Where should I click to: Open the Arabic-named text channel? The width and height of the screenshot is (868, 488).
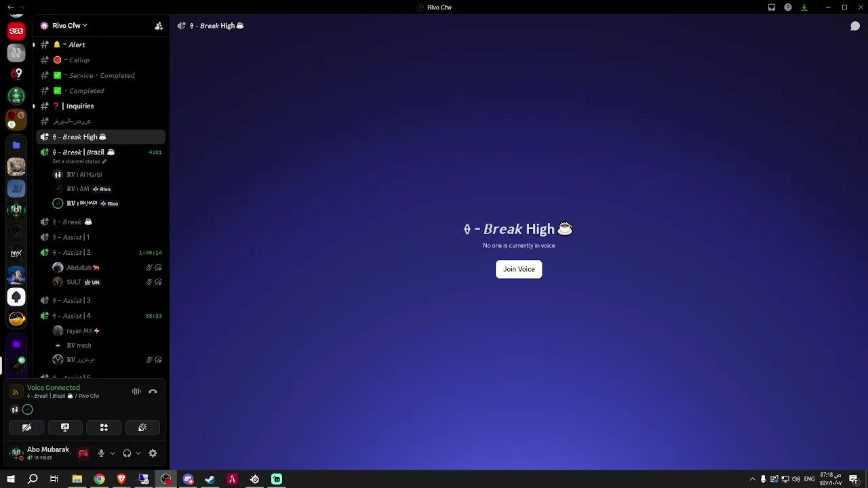(x=100, y=121)
